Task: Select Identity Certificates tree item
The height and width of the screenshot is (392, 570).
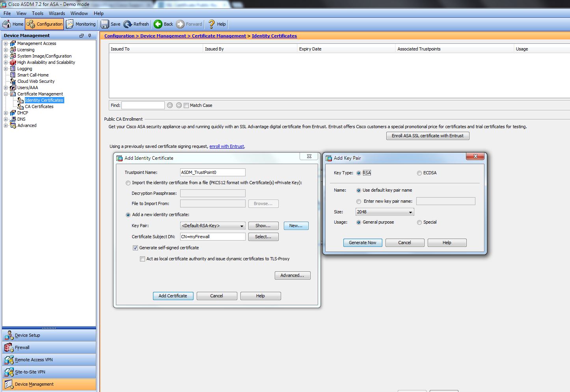Action: click(44, 100)
